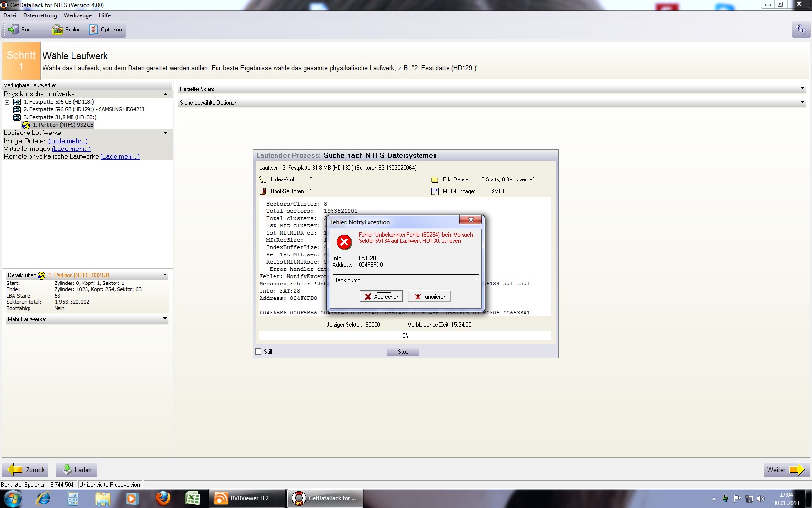Open the Windows Start menu

(x=13, y=498)
